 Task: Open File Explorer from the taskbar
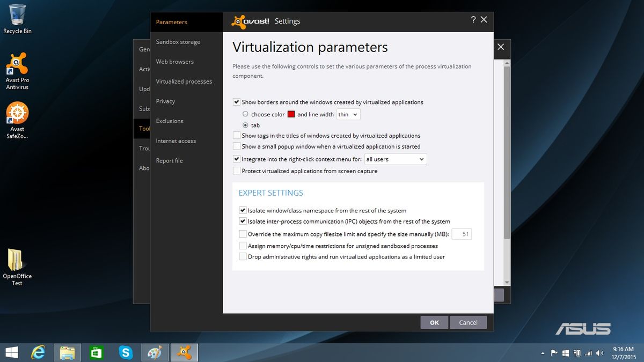[68, 352]
